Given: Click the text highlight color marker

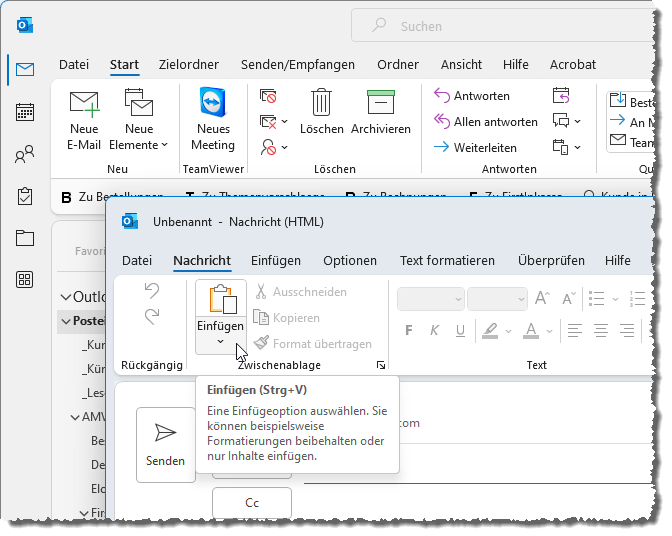Looking at the screenshot, I should [x=490, y=331].
